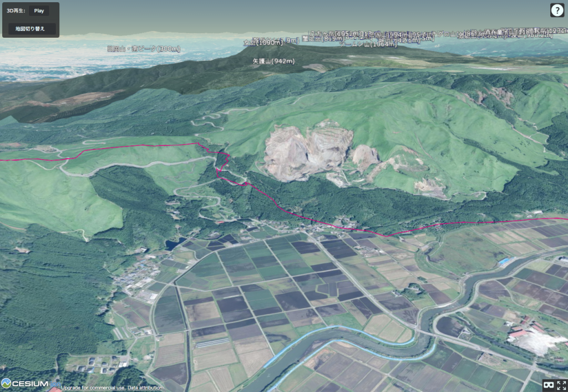
Task: Click the blue-roofed building near the river
Action: coord(504,261)
